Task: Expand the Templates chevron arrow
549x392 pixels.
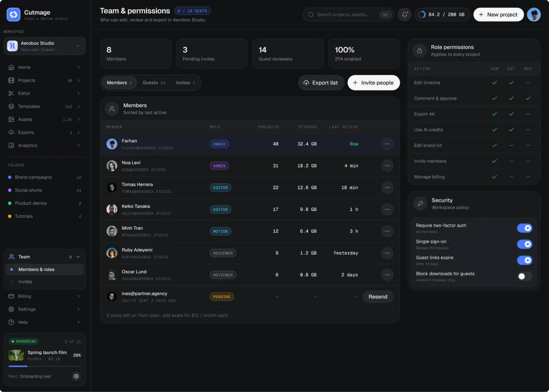Action: coord(79,106)
